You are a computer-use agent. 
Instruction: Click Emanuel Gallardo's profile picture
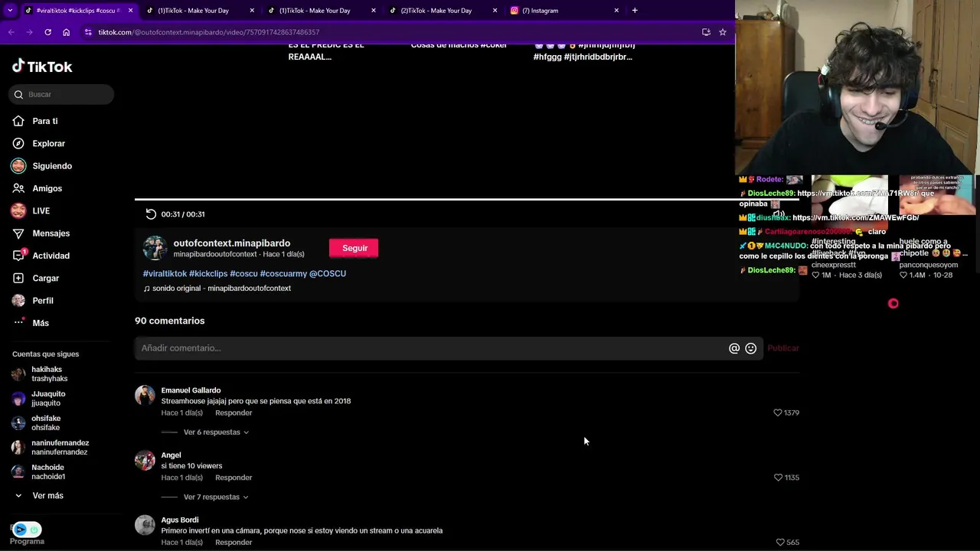pyautogui.click(x=145, y=396)
